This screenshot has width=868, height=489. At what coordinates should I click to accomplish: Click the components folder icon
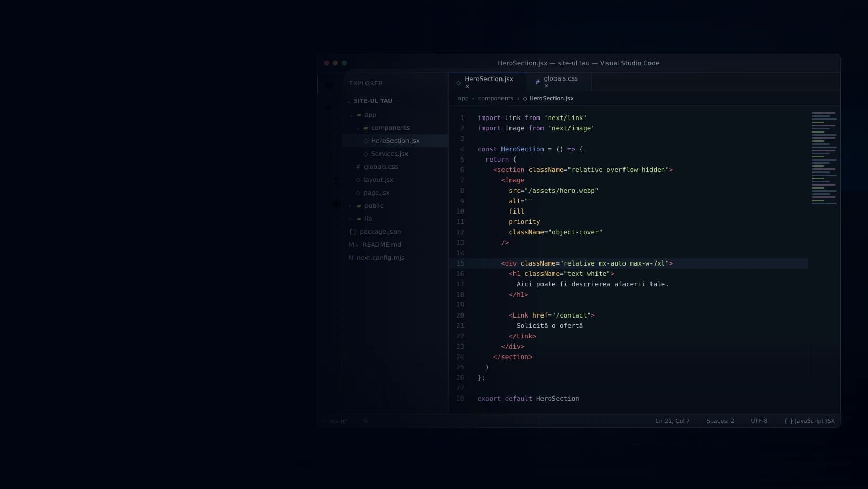click(365, 128)
